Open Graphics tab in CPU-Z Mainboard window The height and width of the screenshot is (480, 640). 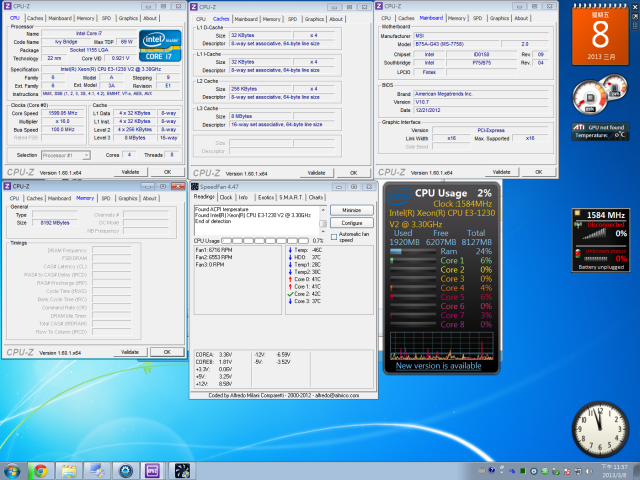(499, 18)
